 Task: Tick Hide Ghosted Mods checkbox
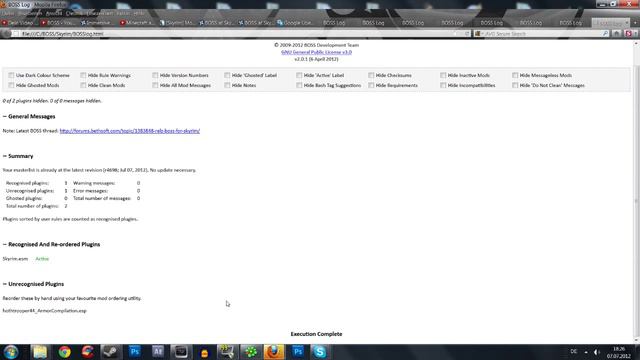pos(11,85)
